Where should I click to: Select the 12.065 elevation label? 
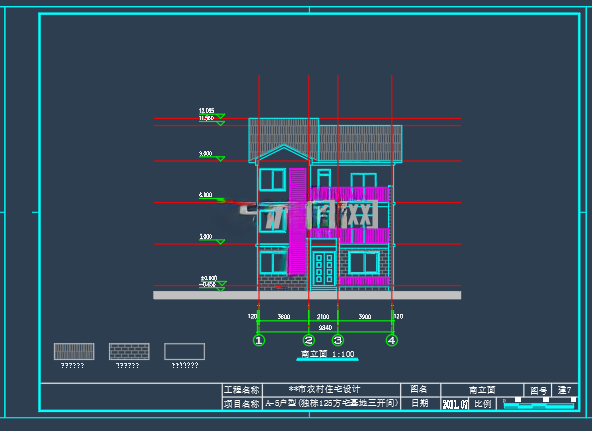(x=207, y=111)
